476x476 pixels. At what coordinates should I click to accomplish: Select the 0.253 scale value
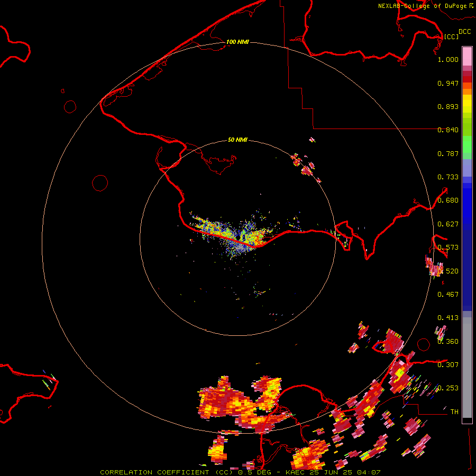click(448, 388)
